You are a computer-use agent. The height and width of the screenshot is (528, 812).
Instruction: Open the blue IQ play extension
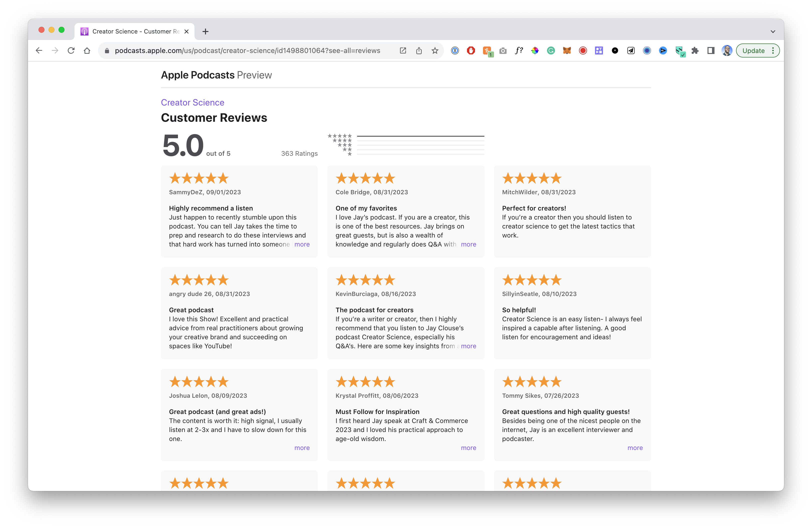tap(663, 50)
